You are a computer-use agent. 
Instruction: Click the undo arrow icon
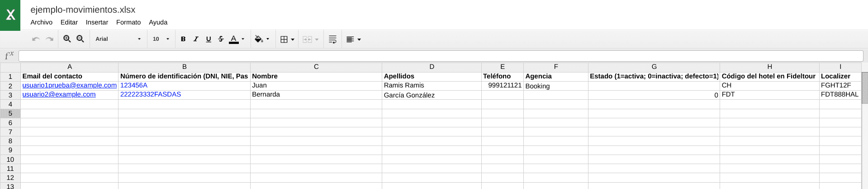36,39
